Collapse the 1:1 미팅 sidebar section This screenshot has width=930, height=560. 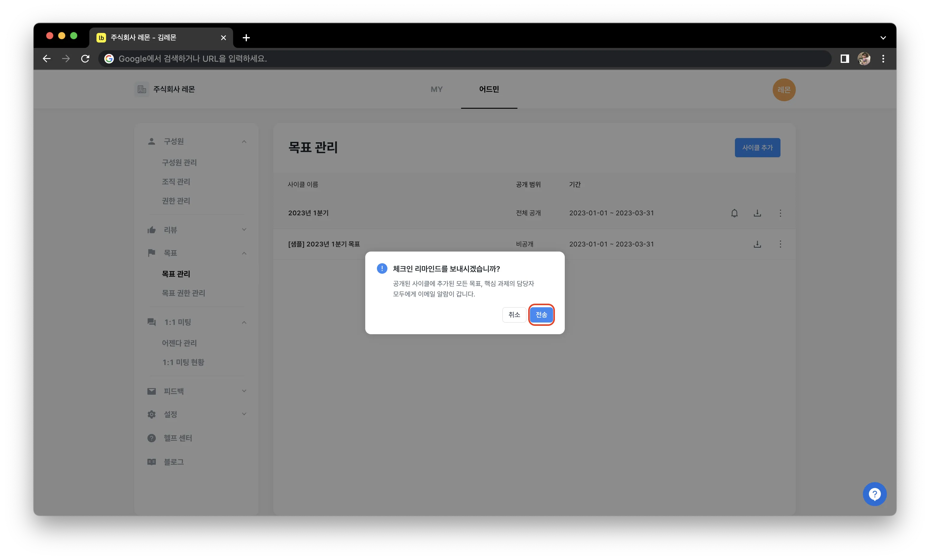(x=244, y=322)
